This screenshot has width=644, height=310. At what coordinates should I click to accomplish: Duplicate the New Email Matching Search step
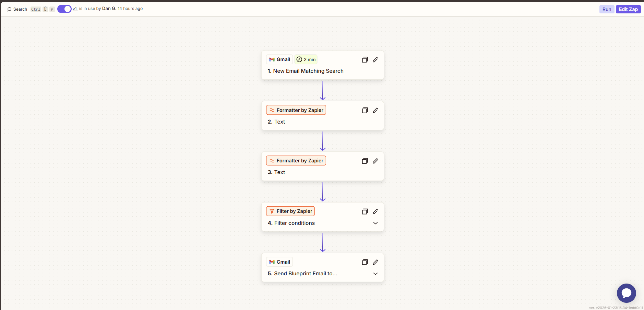point(365,60)
